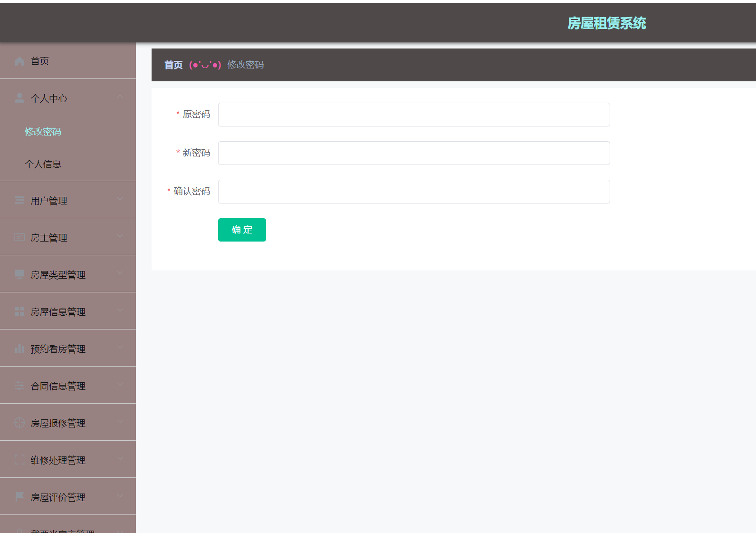Click the bar chart icon beside 预约看房管理
Screen dimensions: 756x533
(x=19, y=349)
